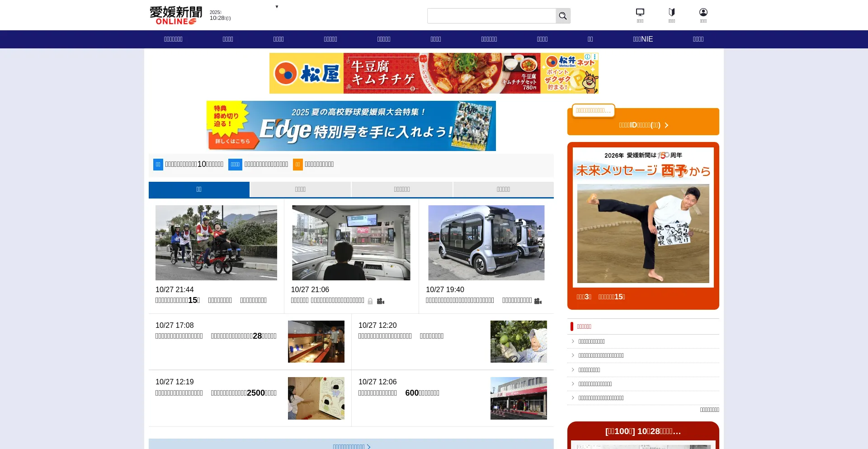Select the active blue news tab
Screen dimensions: 868x449
pos(199,189)
